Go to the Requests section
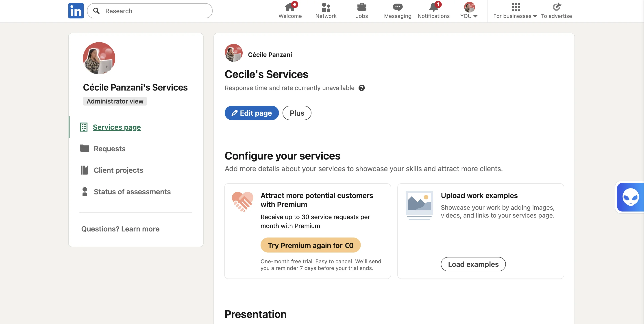 coord(109,149)
